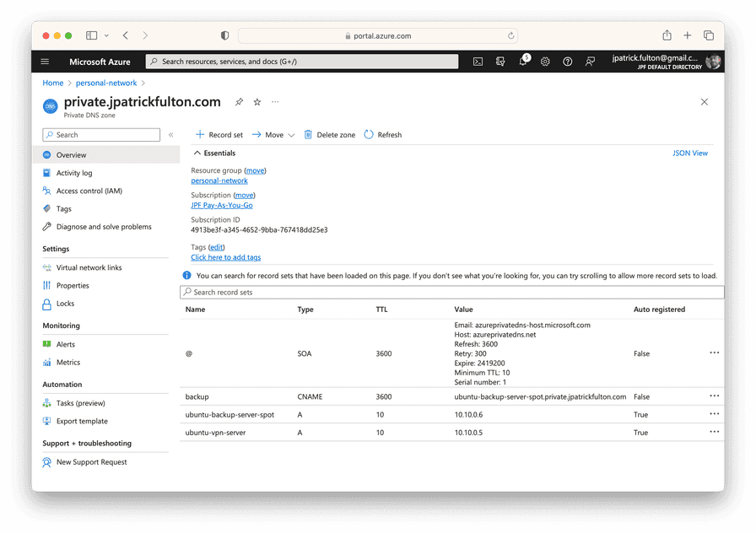Open more options ellipsis beside zone title
The image size is (756, 533).
pyautogui.click(x=275, y=102)
